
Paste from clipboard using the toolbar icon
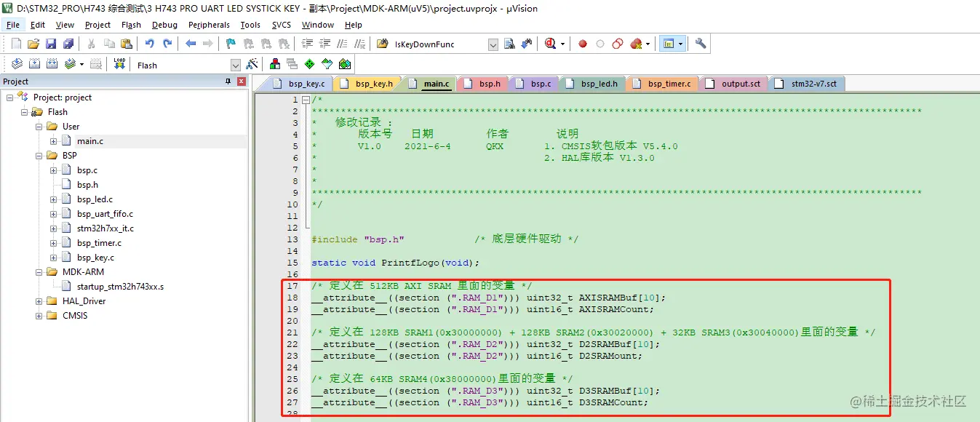pyautogui.click(x=127, y=44)
